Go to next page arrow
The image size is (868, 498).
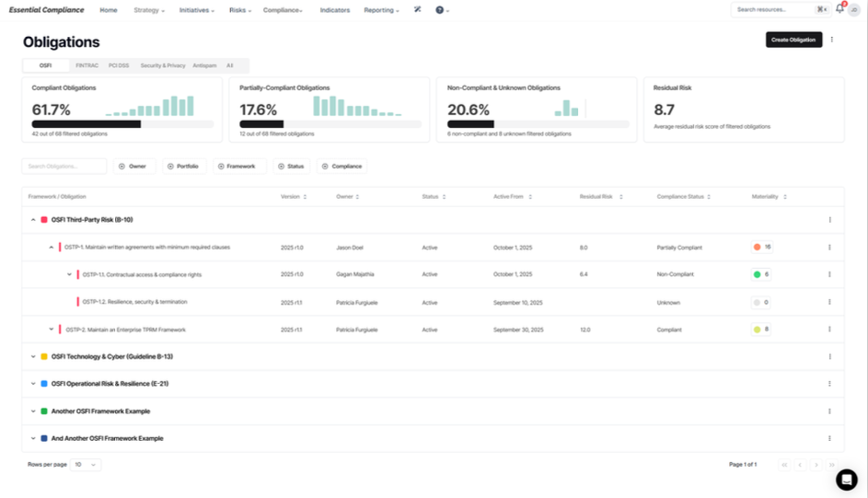[x=816, y=465]
